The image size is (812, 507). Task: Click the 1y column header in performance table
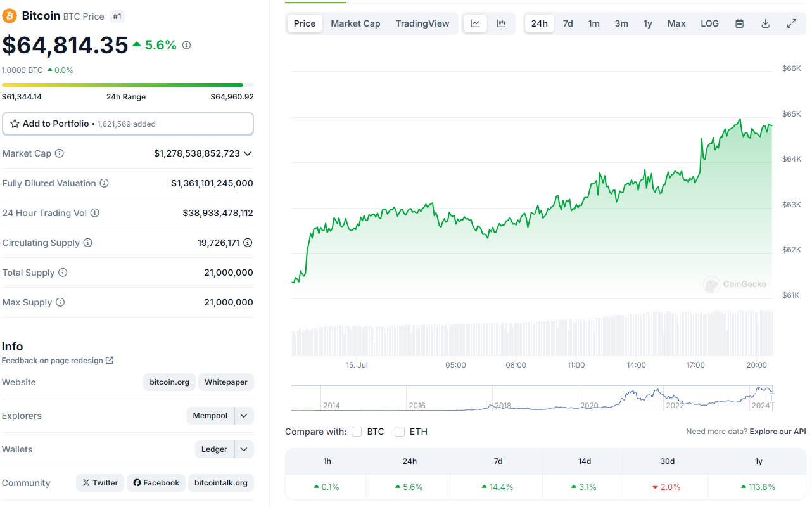759,461
